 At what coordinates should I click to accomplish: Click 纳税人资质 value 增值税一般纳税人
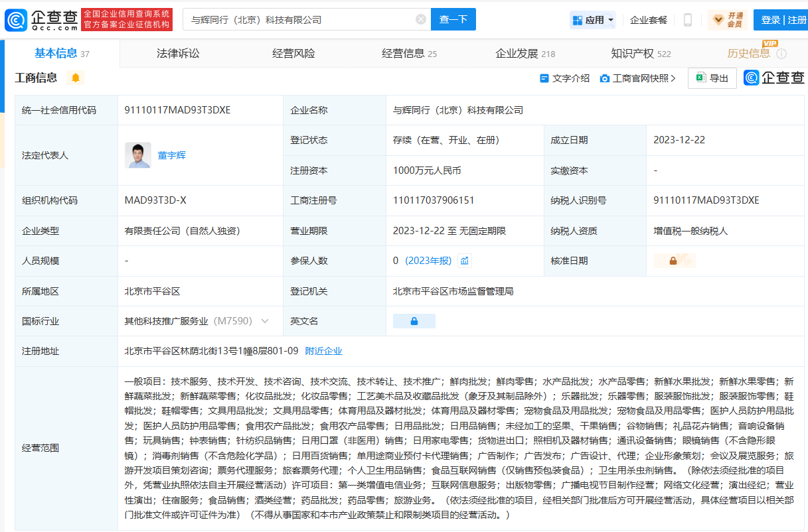(690, 231)
